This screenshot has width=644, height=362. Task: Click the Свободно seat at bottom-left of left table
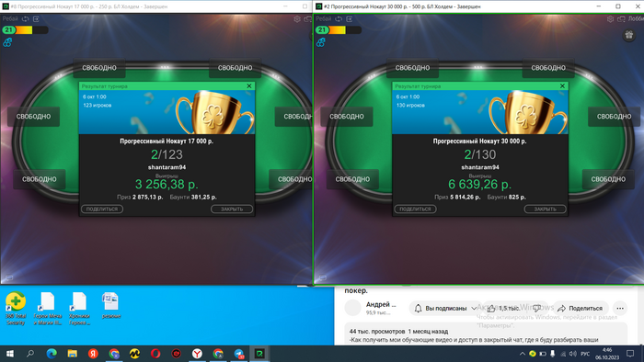(x=40, y=179)
